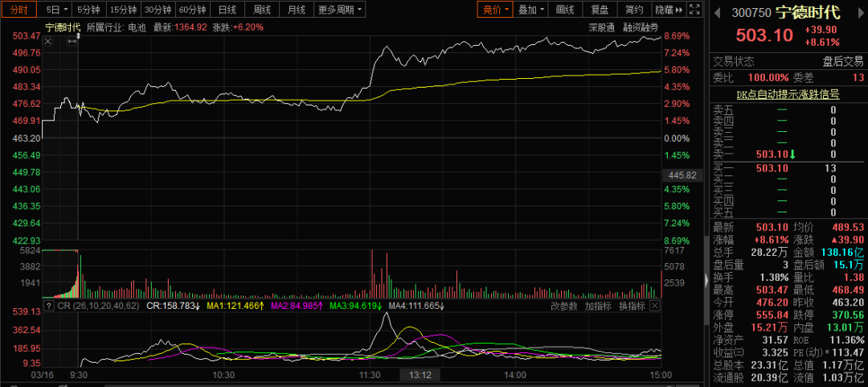Click the 涨停 555.84 value
This screenshot has height=387, width=868.
pos(771,314)
